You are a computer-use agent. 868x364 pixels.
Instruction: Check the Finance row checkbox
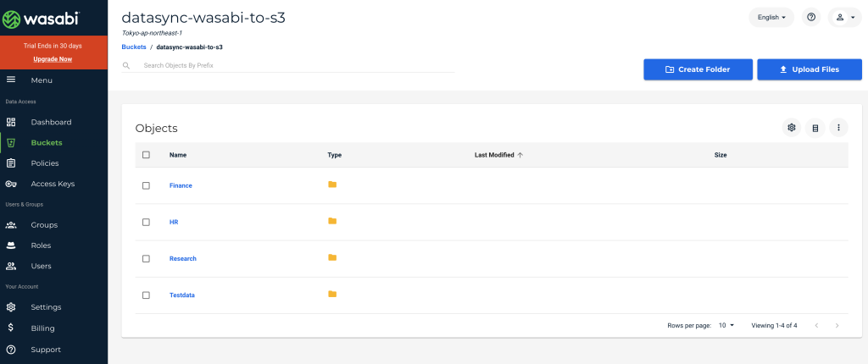146,186
